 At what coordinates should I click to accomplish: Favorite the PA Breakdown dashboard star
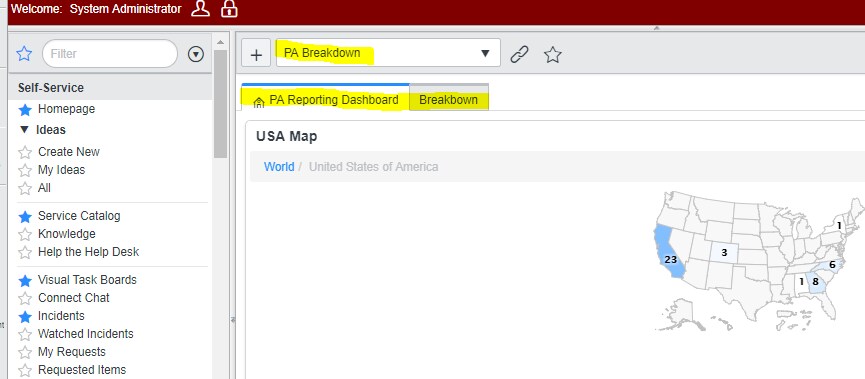pyautogui.click(x=552, y=54)
